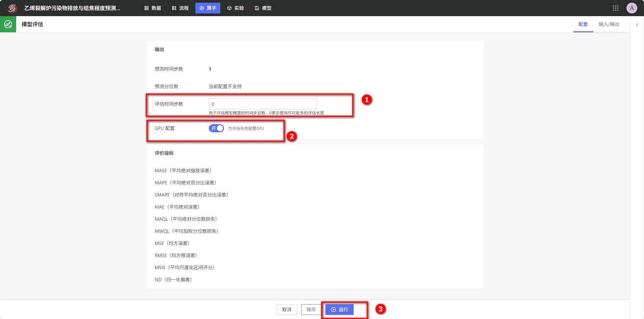The width and height of the screenshot is (644, 319).
Task: Click the app logo icon in header
Action: (12, 8)
